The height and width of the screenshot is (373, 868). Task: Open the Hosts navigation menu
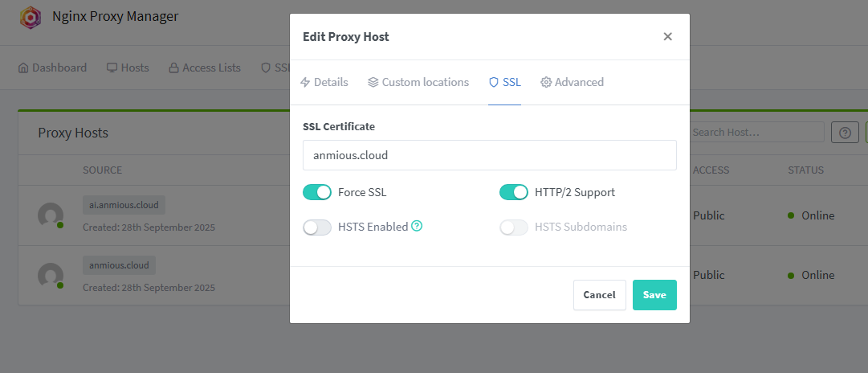point(128,68)
